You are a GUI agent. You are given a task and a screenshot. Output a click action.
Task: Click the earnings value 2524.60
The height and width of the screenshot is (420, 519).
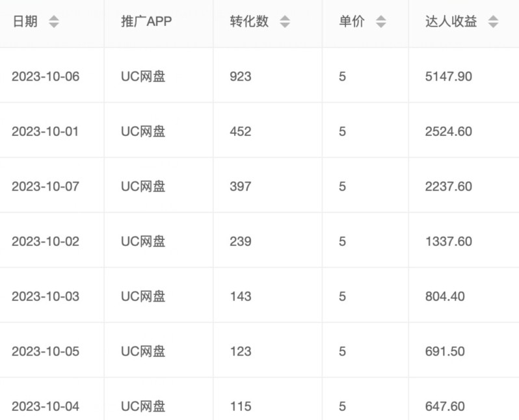pos(449,131)
